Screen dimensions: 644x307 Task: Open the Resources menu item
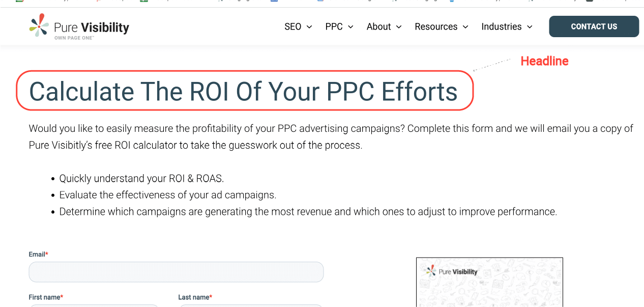click(x=436, y=26)
